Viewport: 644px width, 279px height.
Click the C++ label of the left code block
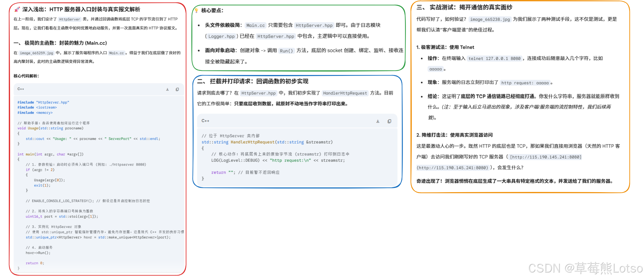(x=21, y=89)
